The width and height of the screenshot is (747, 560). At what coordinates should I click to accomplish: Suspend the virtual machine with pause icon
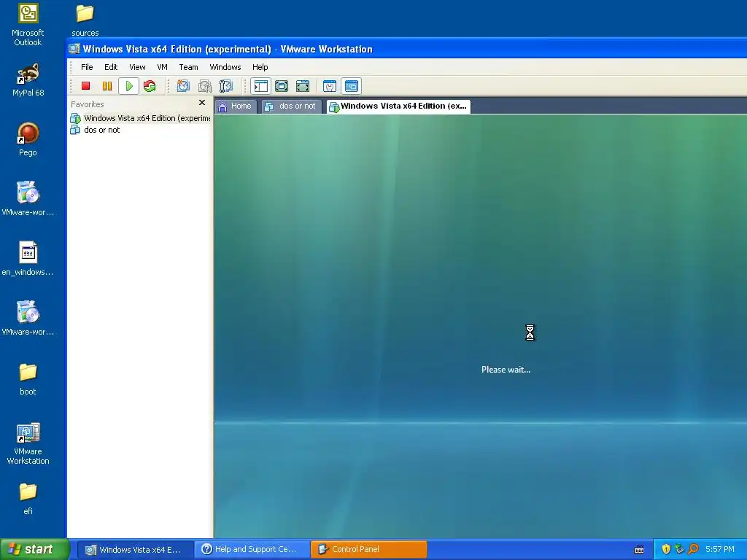107,86
